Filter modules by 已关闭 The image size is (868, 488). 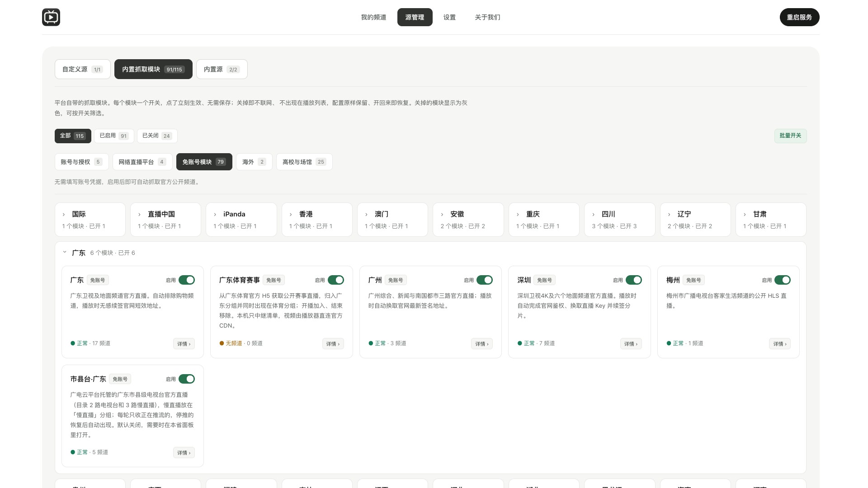tap(157, 136)
